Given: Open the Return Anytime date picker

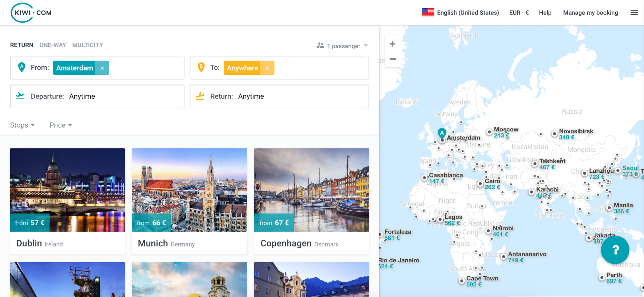Looking at the screenshot, I should click(279, 96).
